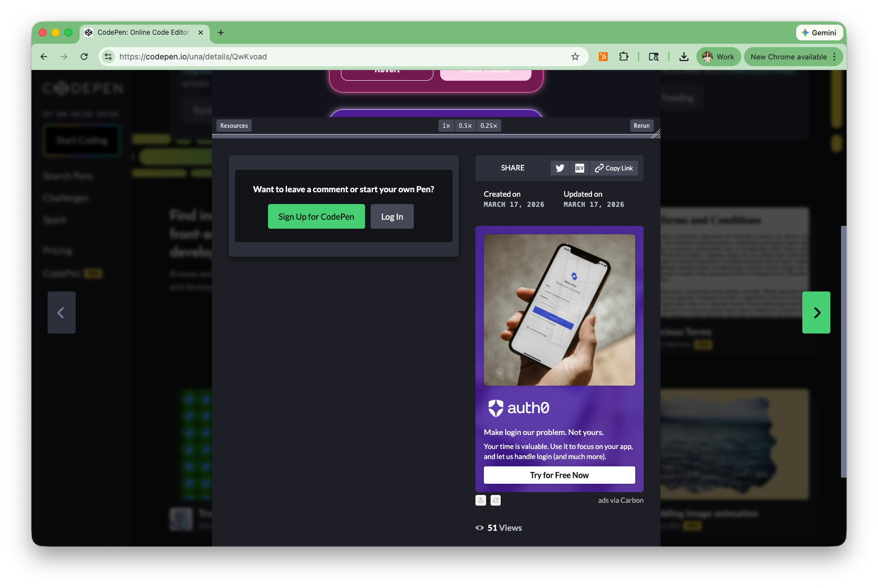Bookmark this page with the star icon
The width and height of the screenshot is (878, 588).
click(575, 57)
